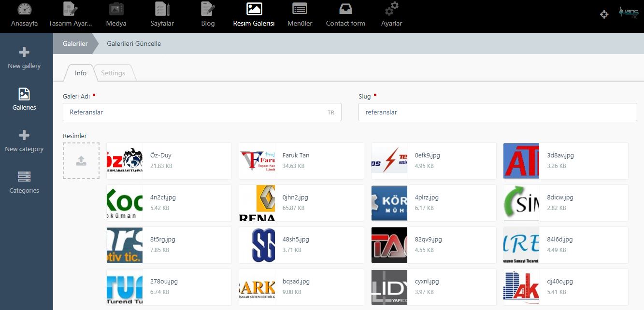Select the 278ou.jpg thumbnail
This screenshot has height=310, width=644.
(125, 287)
